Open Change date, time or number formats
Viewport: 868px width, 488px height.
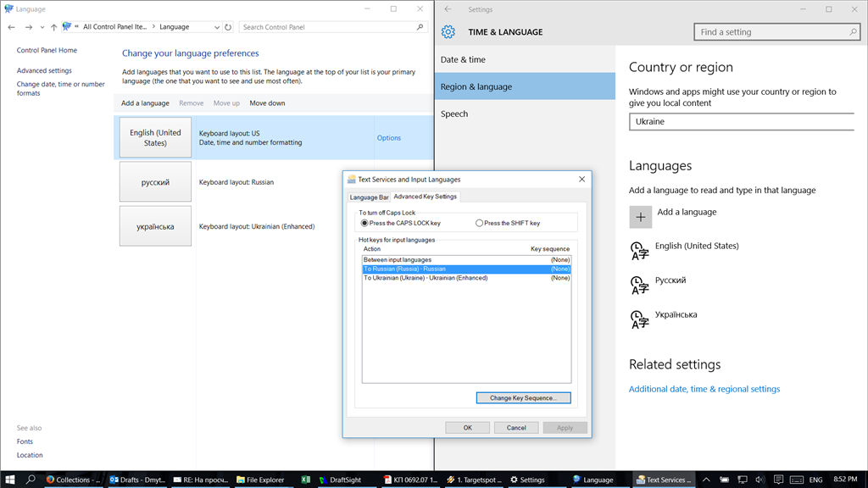point(60,88)
